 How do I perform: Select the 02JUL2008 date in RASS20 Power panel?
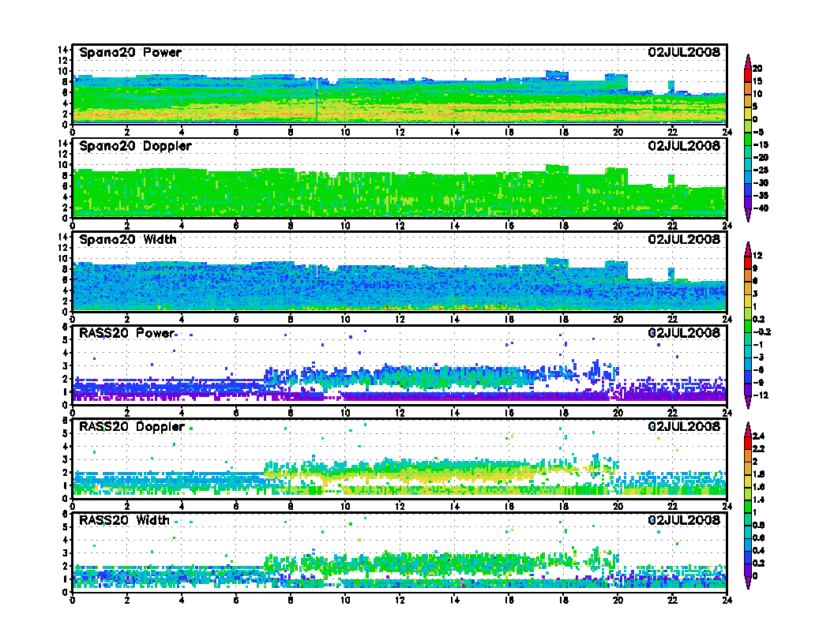pos(684,332)
